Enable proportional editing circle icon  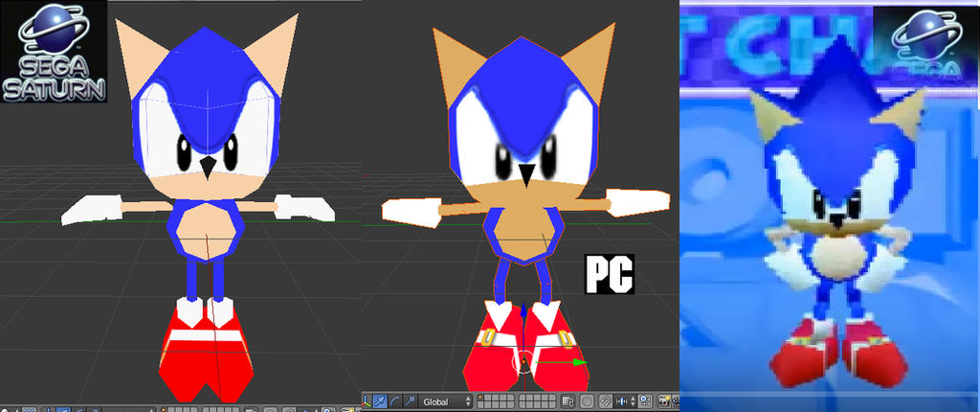click(x=587, y=401)
